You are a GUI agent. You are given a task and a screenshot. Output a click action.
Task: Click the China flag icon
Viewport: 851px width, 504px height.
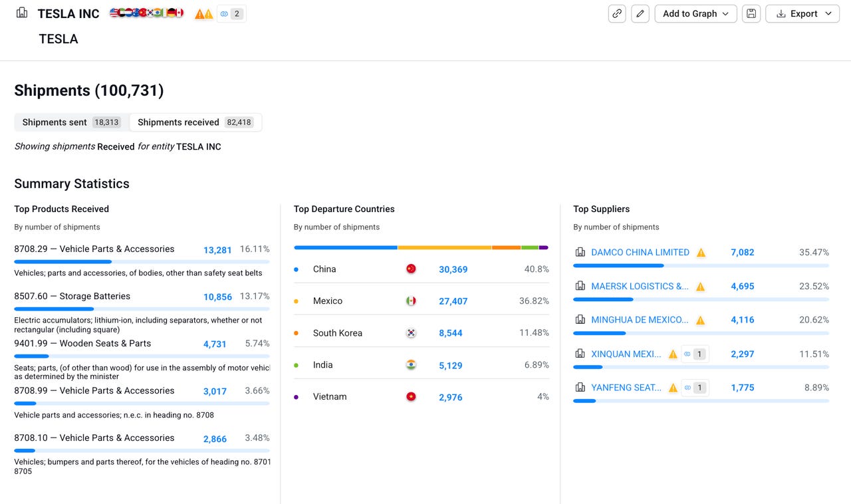[411, 269]
